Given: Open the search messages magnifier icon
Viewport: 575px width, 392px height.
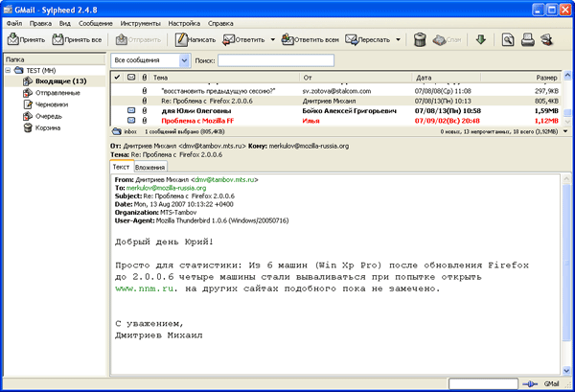Looking at the screenshot, I should (508, 39).
